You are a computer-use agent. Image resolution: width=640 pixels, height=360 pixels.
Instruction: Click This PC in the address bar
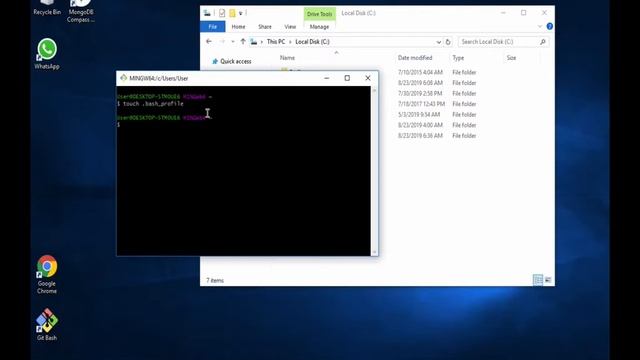point(276,42)
